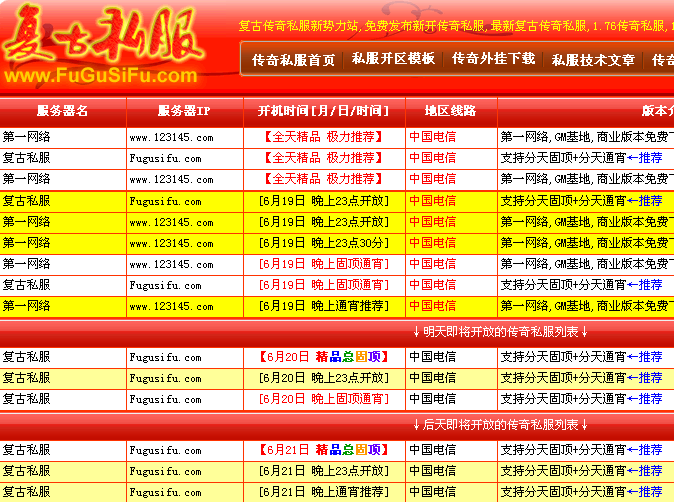Click the 服务器IP column header

point(184,111)
